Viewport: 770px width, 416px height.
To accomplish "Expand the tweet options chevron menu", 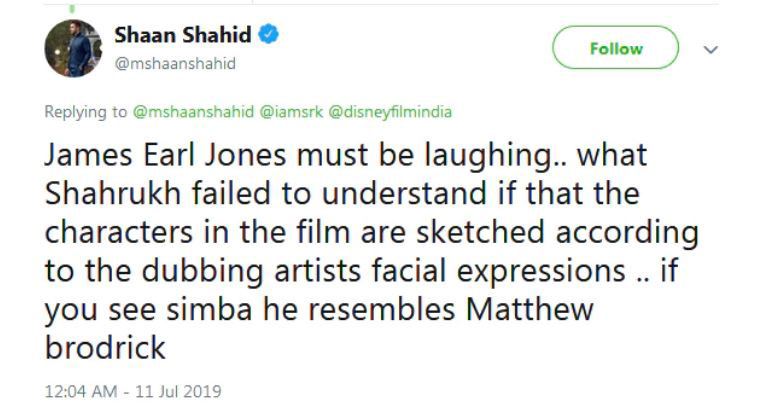I will [x=711, y=48].
